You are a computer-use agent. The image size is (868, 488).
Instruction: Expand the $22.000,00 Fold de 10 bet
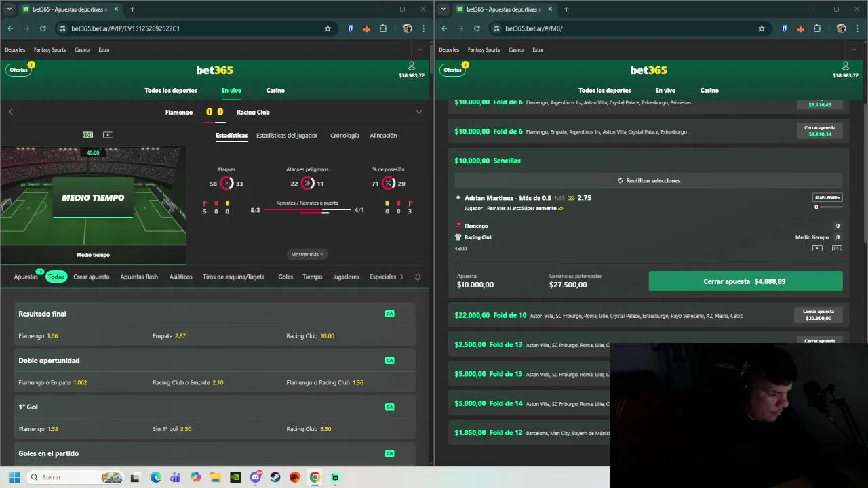[x=648, y=315]
